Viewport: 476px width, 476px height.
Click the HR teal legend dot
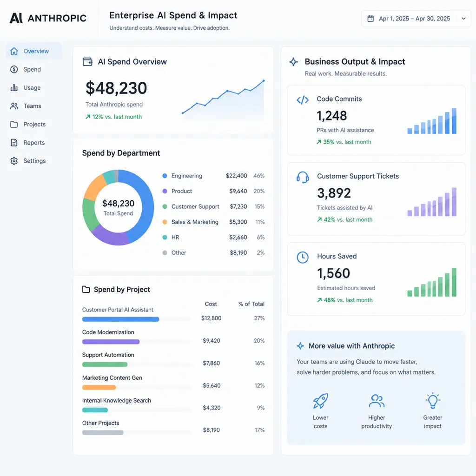[165, 238]
